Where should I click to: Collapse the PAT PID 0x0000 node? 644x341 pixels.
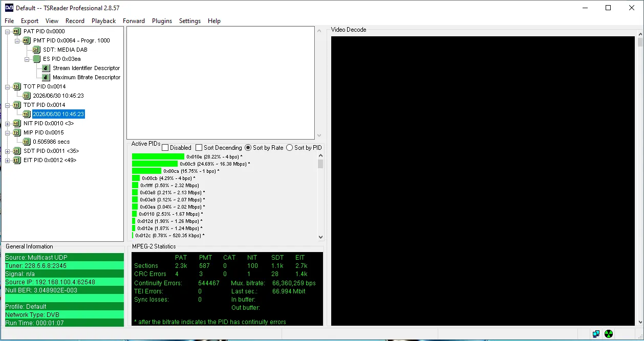[8, 31]
